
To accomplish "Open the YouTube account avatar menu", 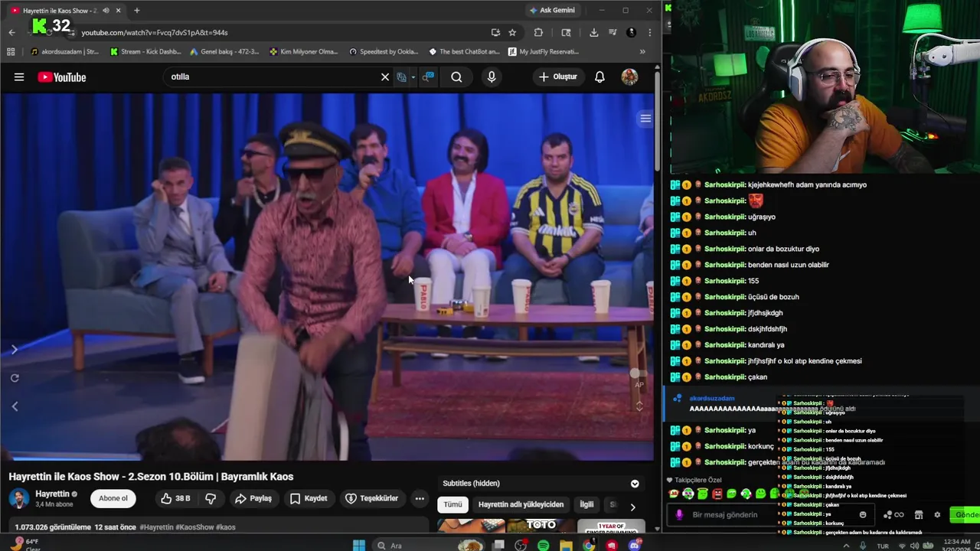I will click(x=629, y=77).
